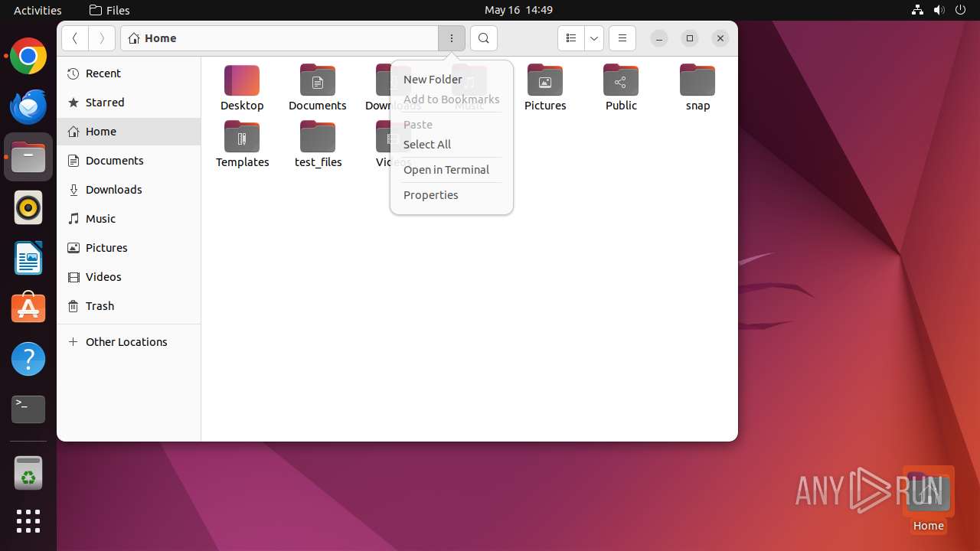This screenshot has height=551, width=980.
Task: Open Activities overview
Action: click(x=38, y=10)
